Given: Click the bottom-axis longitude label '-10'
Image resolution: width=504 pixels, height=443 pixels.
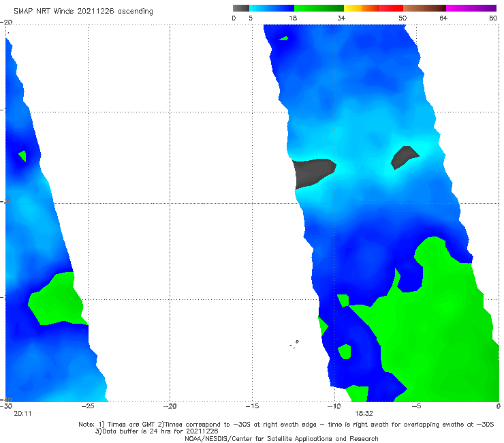Looking at the screenshot, I should click(x=334, y=406).
